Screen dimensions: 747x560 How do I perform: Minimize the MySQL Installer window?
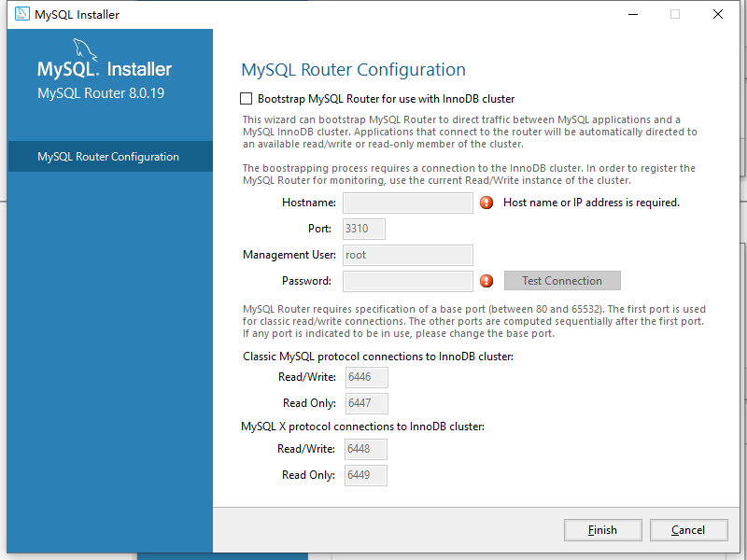tap(633, 14)
